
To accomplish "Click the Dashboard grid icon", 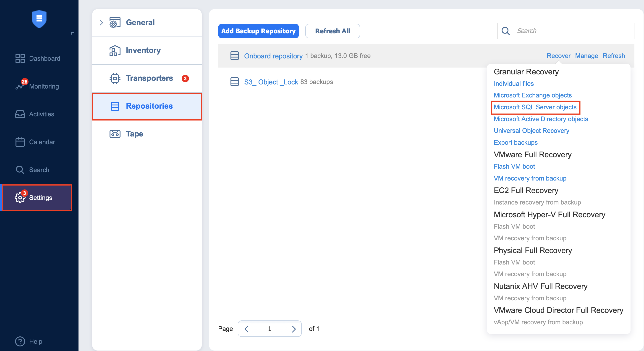I will coord(20,58).
